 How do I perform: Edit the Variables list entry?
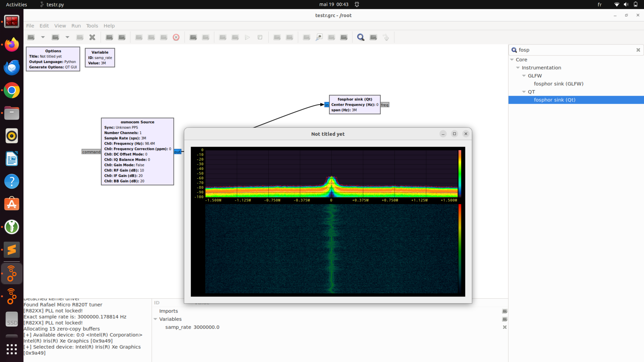(504, 319)
